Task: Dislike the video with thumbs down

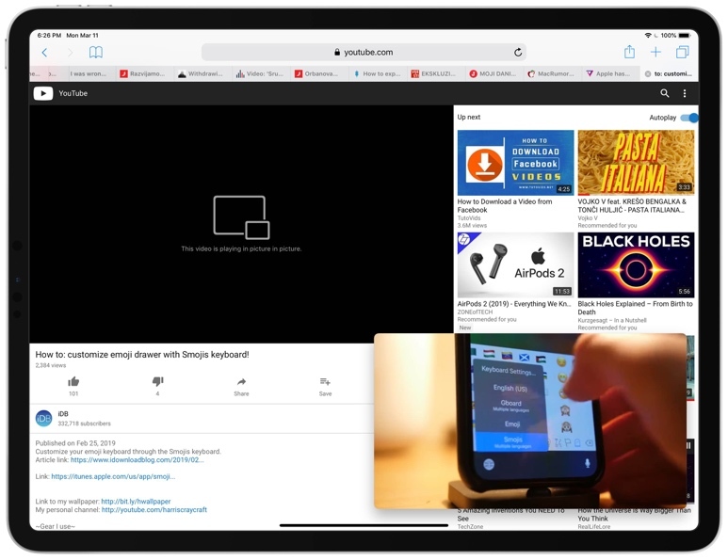Action: pyautogui.click(x=157, y=382)
